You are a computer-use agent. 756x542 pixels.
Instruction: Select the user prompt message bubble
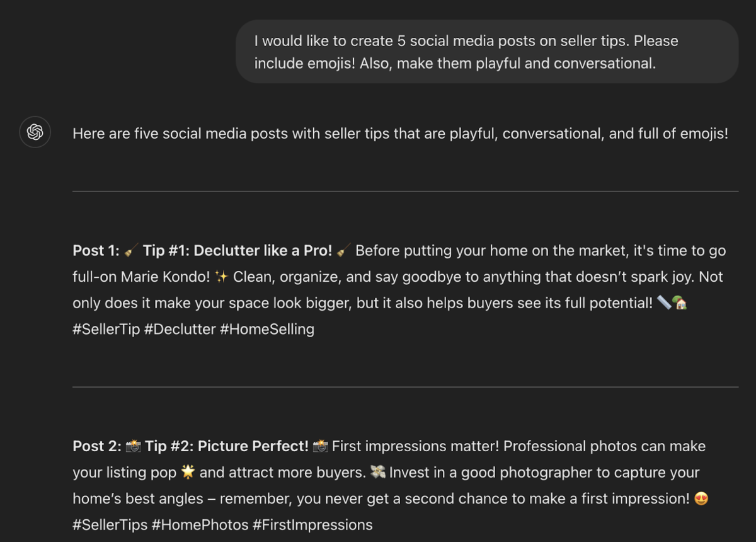487,52
